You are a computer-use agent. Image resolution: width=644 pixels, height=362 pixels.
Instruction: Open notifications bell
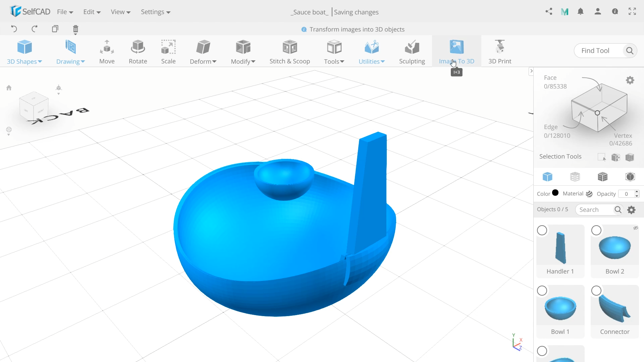click(581, 12)
